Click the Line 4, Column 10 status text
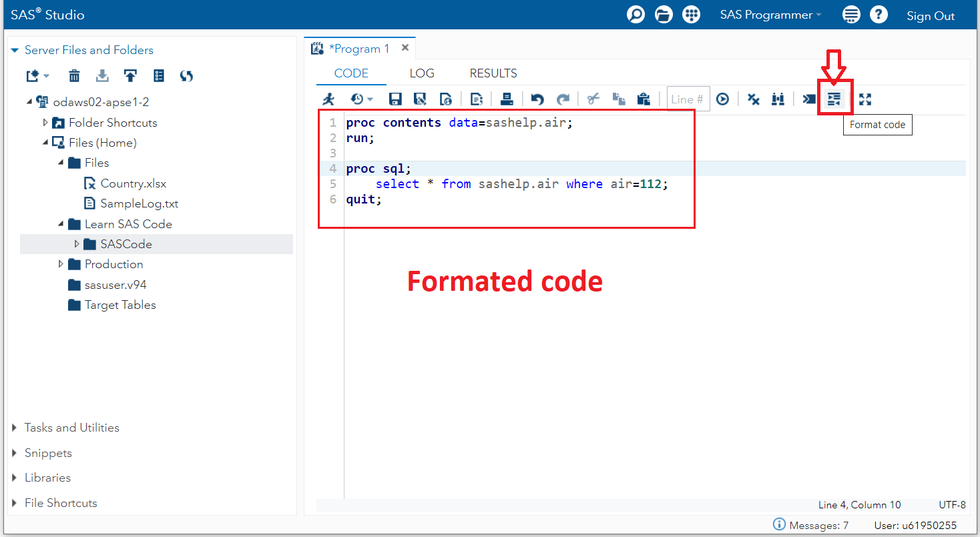Viewport: 980px width, 537px height. coord(859,505)
